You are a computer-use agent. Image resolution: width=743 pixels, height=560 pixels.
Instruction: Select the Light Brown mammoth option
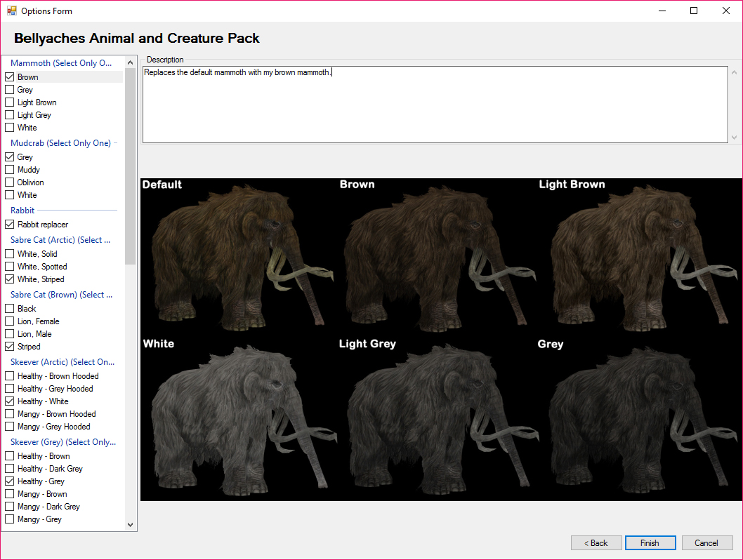point(9,102)
